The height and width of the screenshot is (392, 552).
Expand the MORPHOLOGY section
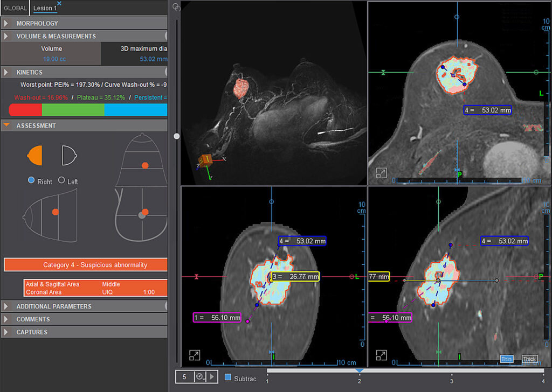pyautogui.click(x=6, y=23)
